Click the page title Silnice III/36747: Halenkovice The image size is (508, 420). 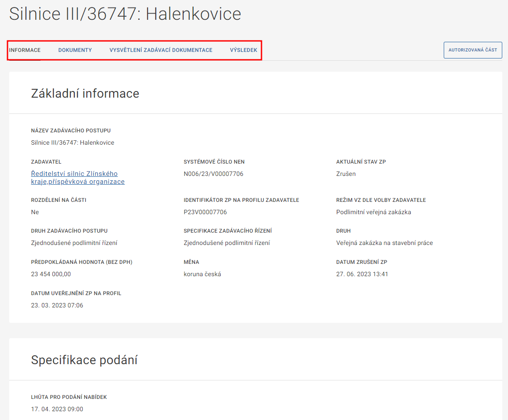[125, 14]
